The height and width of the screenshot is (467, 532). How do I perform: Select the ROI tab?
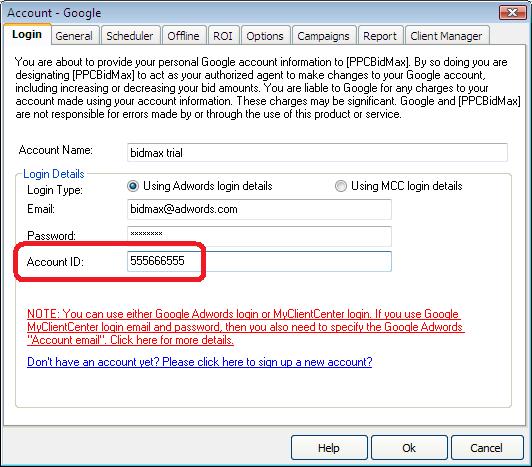coord(224,36)
